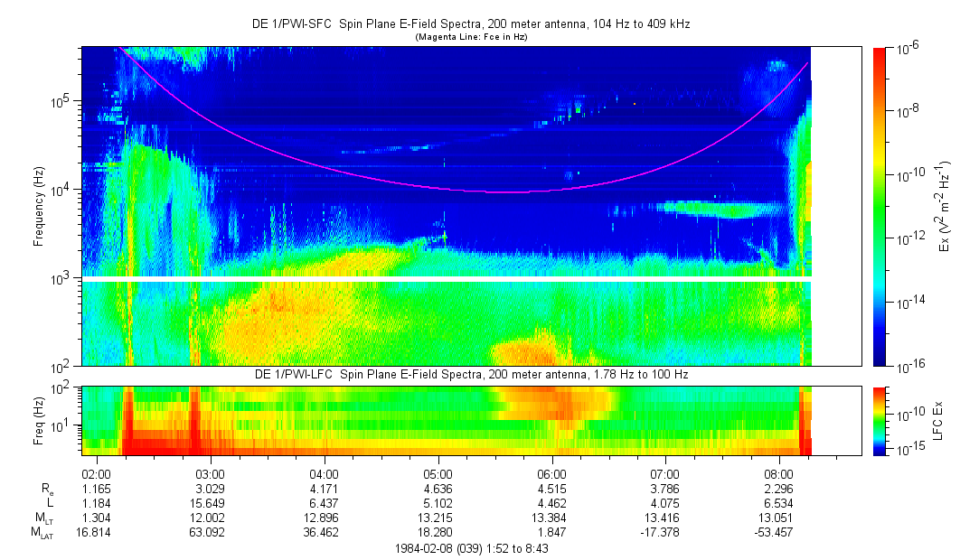Click the MLAT value -53.457
Screen dimensions: 979x560
point(774,532)
